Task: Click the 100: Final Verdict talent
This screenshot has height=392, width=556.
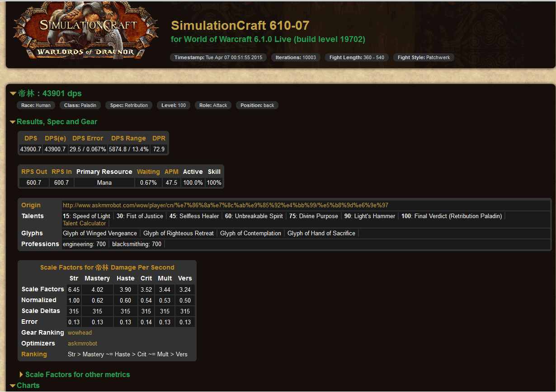Action: [452, 216]
